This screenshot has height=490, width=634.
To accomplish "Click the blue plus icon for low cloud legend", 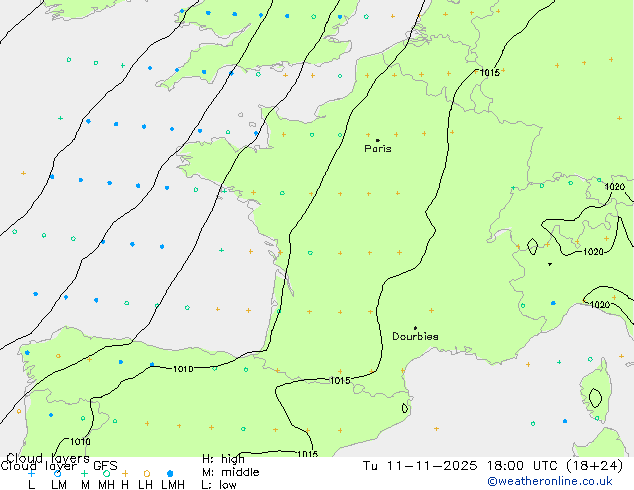I will 31,473.
